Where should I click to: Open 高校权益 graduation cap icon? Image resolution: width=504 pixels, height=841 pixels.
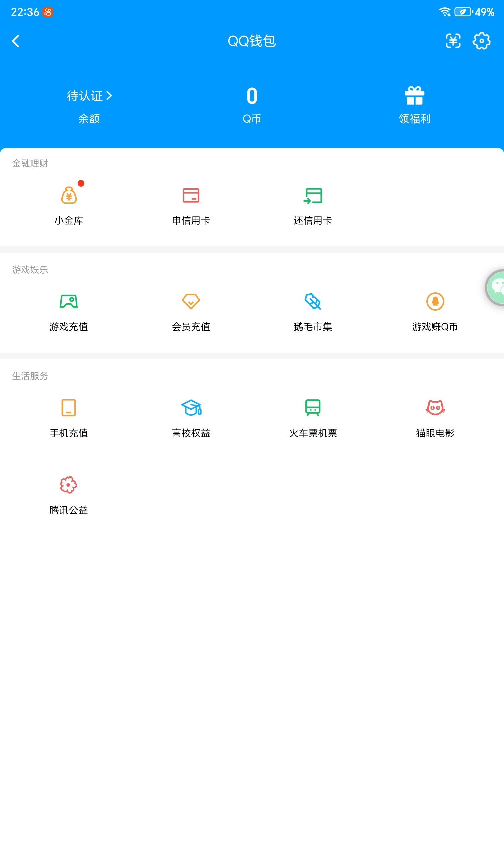click(191, 408)
